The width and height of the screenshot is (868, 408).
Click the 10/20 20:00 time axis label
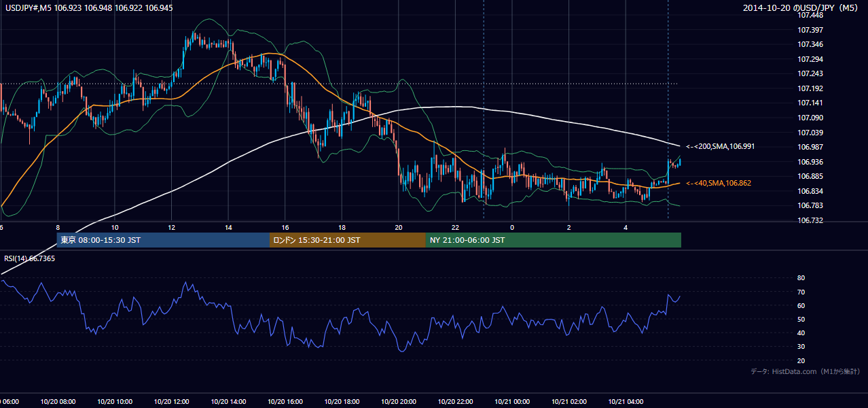click(399, 402)
